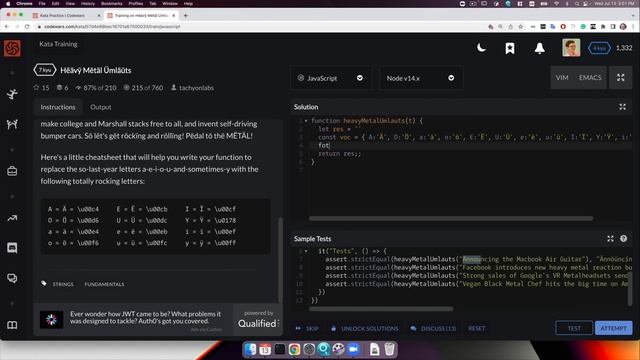Open the docs book icon in the sidebar

tap(12, 325)
